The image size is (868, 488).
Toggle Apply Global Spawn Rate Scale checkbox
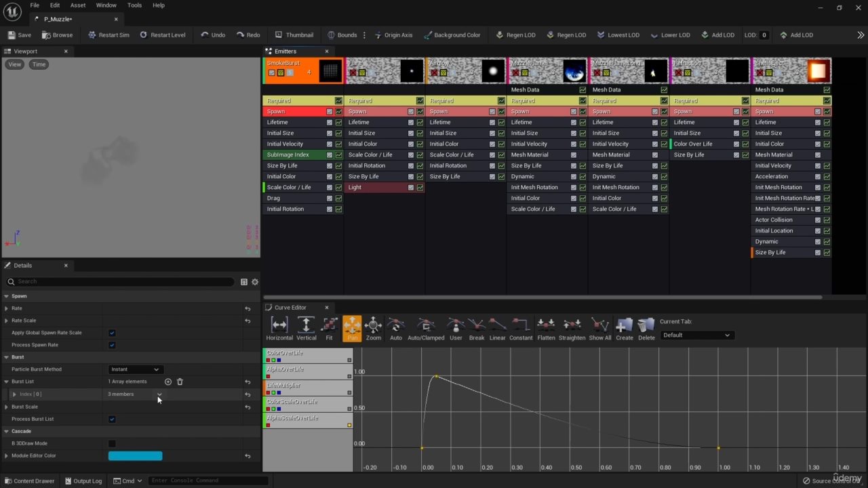coord(112,333)
